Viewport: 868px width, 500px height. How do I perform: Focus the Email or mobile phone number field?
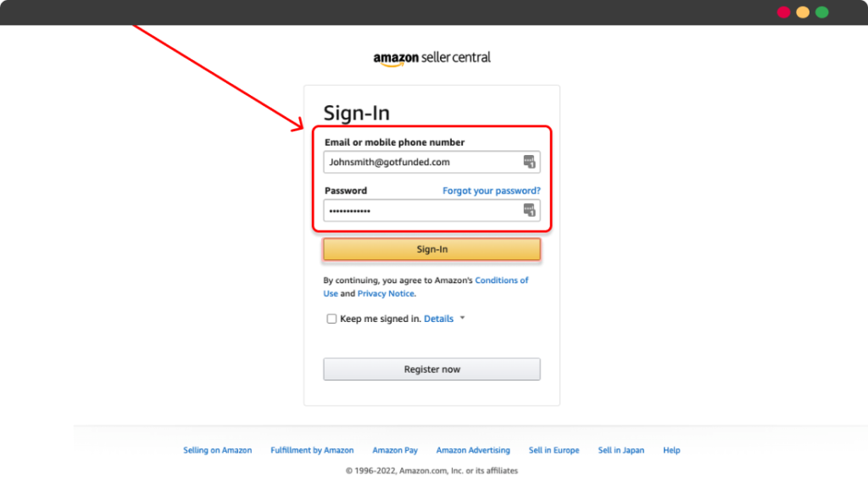(431, 162)
